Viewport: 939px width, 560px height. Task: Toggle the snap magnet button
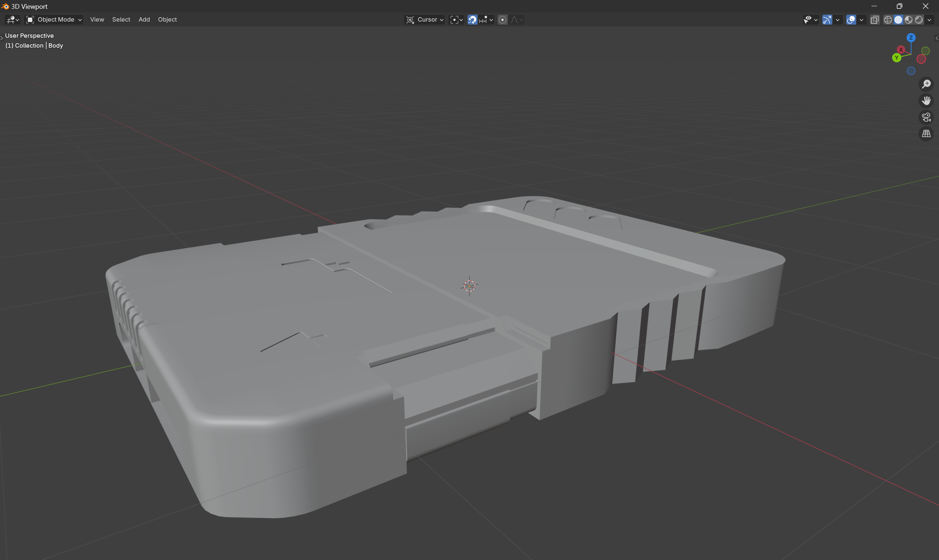tap(472, 20)
